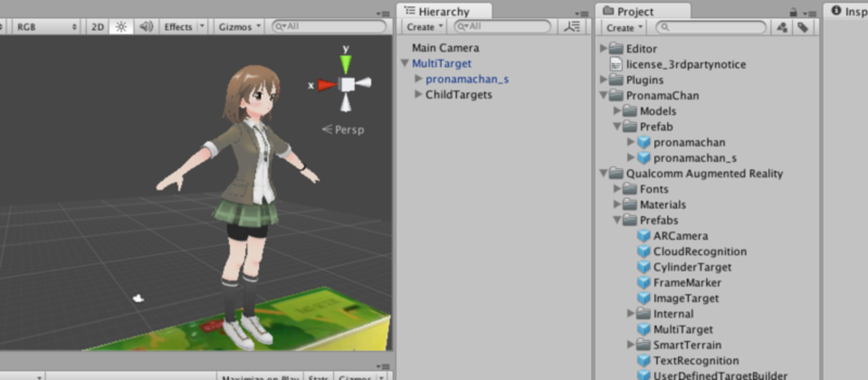This screenshot has width=868, height=380.
Task: Select ImageTarget prefab icon
Action: (x=644, y=298)
